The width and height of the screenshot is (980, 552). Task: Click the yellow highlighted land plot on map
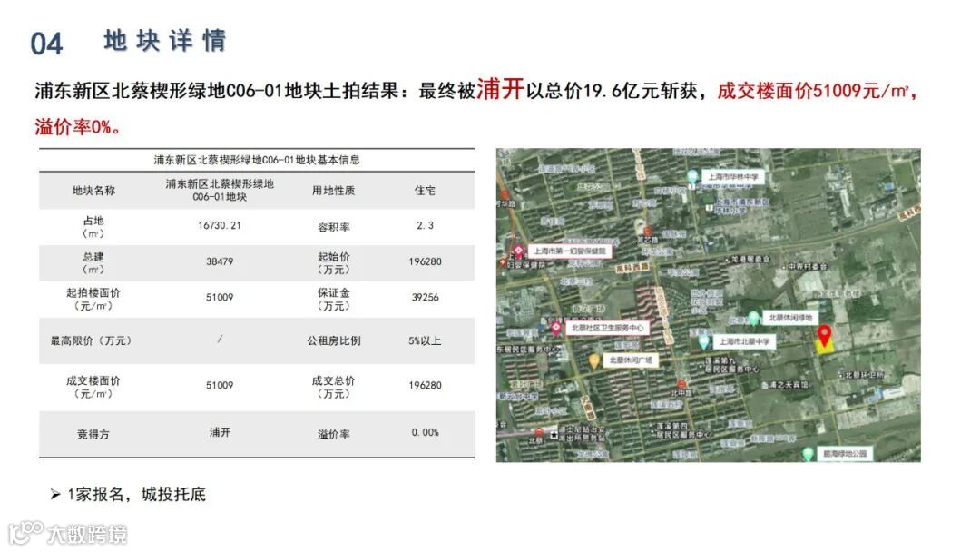825,349
